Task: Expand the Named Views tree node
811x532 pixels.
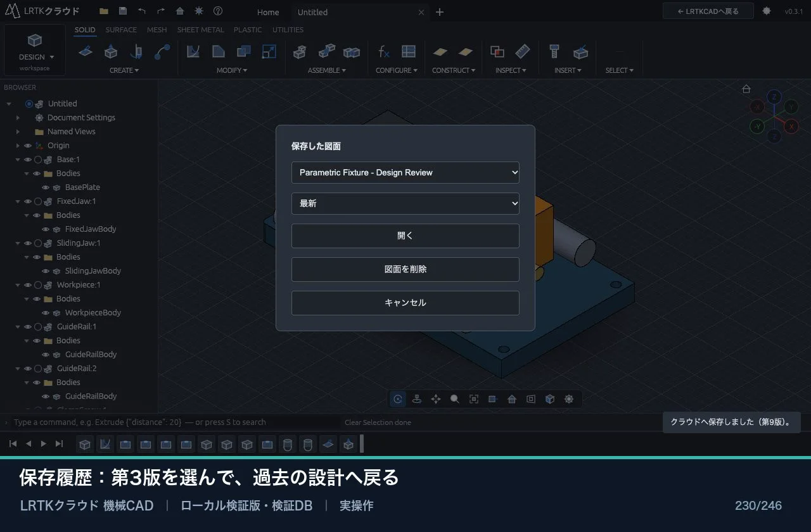Action: 18,132
